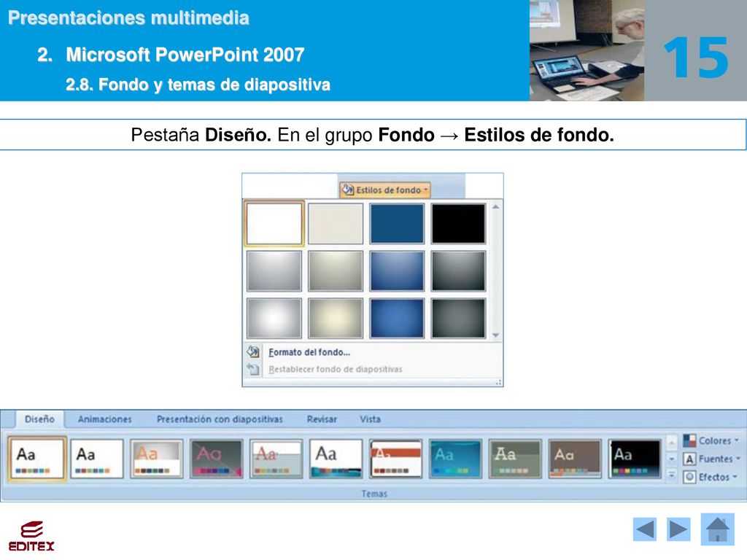This screenshot has height=560, width=747.
Task: Select the plain white background style
Action: pyautogui.click(x=274, y=223)
